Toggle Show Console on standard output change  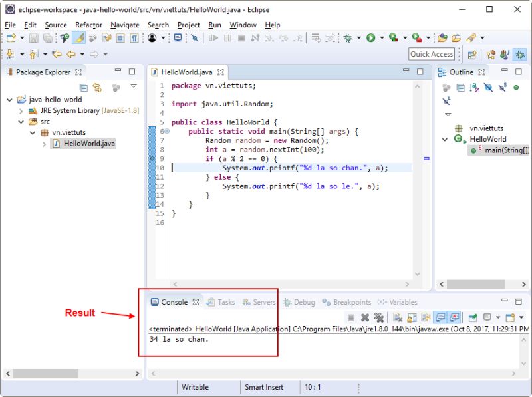tap(440, 317)
